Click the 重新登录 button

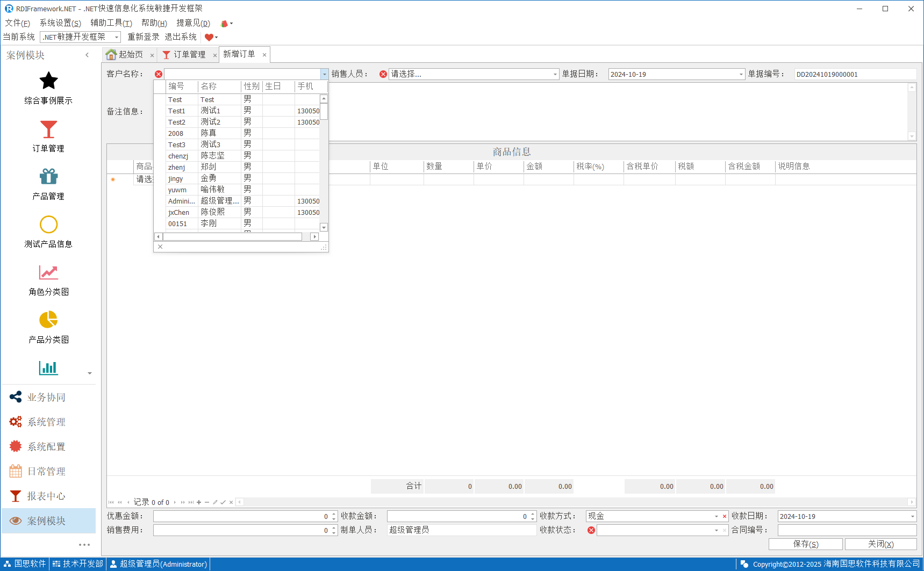tap(143, 37)
